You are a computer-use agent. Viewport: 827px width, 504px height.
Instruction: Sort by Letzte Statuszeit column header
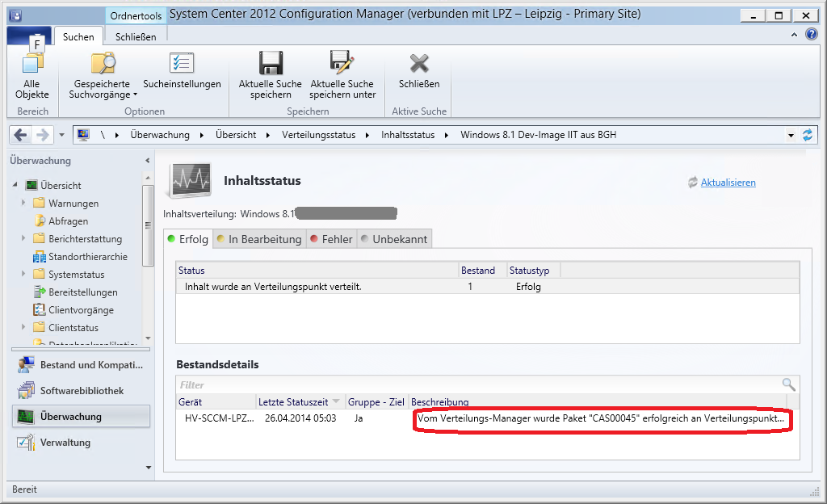[x=300, y=401]
